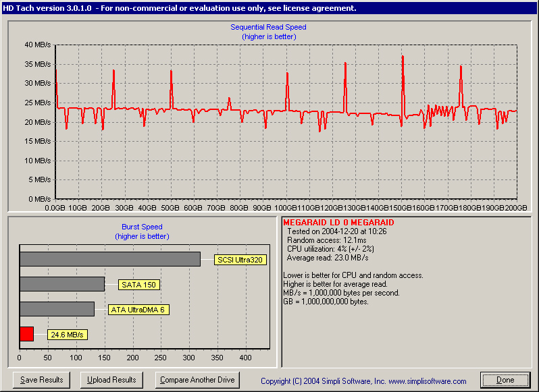Image resolution: width=539 pixels, height=392 pixels.
Task: Click the 150 burst axis label
Action: [104, 358]
